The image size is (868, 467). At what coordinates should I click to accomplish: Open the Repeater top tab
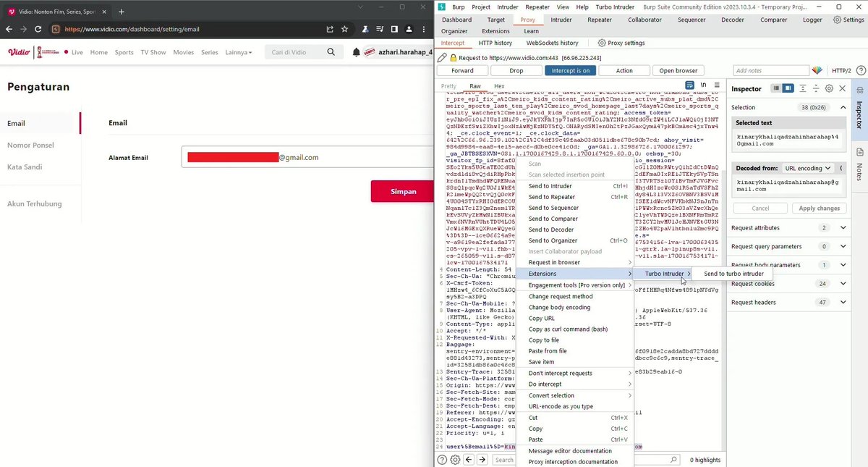[x=600, y=20]
